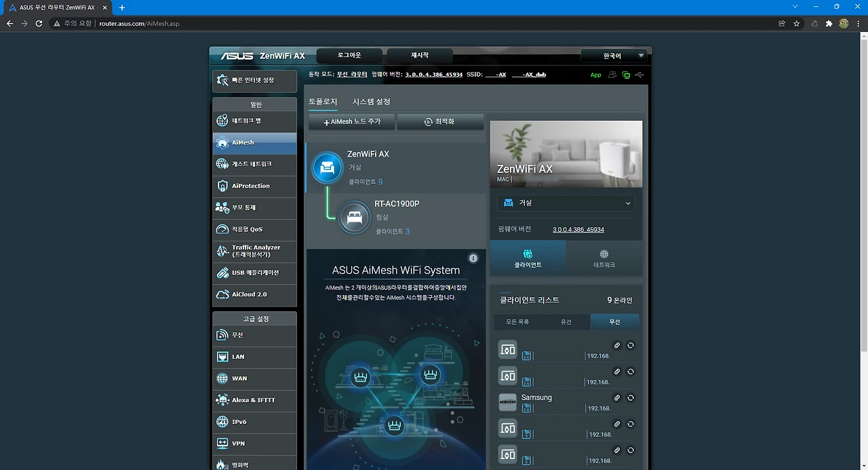
Task: Show 모든 목록 client filter
Action: click(x=517, y=321)
